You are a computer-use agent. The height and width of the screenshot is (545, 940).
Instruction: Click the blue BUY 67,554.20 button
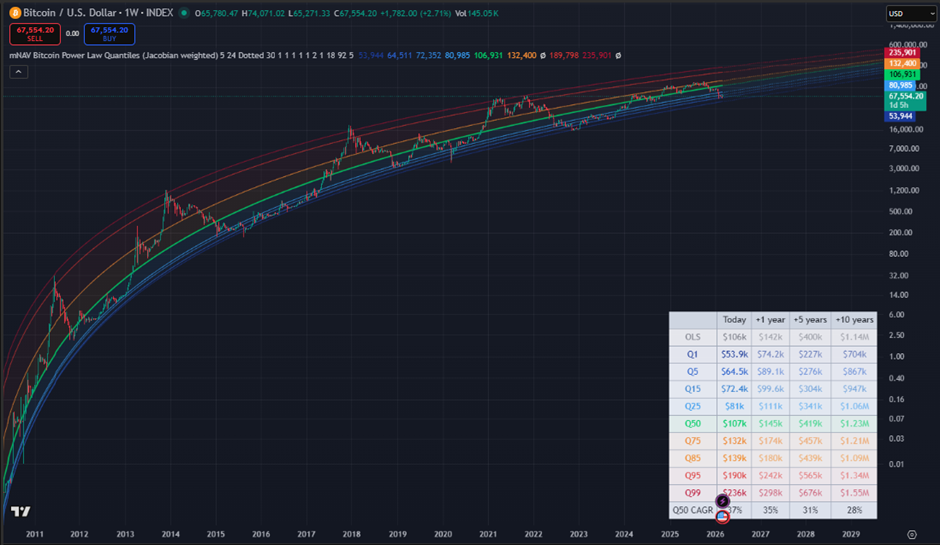tap(109, 33)
